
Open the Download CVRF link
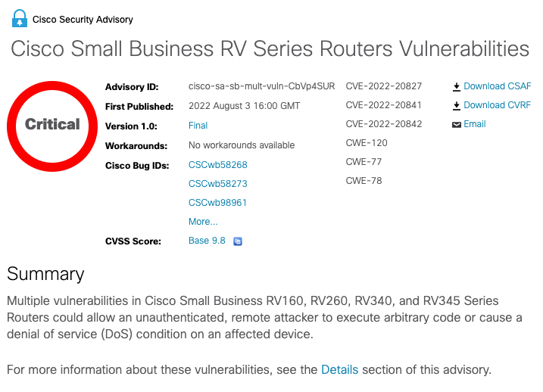pos(497,105)
